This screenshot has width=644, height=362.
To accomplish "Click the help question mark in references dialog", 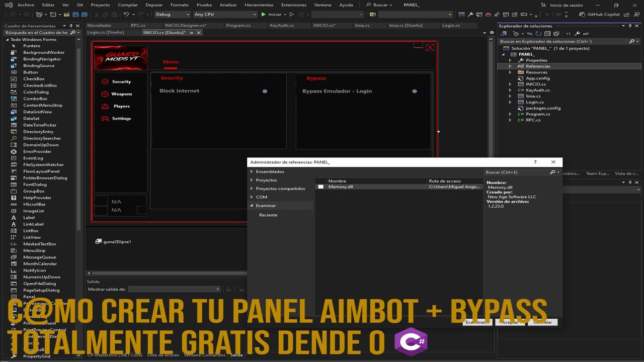I will (535, 162).
